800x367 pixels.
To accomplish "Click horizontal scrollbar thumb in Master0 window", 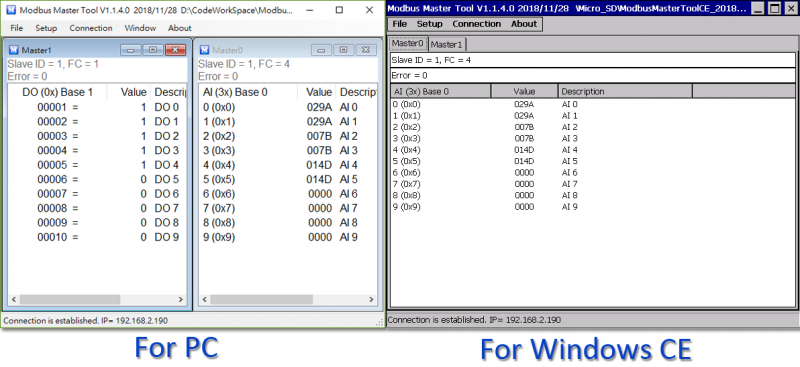I will (261, 300).
